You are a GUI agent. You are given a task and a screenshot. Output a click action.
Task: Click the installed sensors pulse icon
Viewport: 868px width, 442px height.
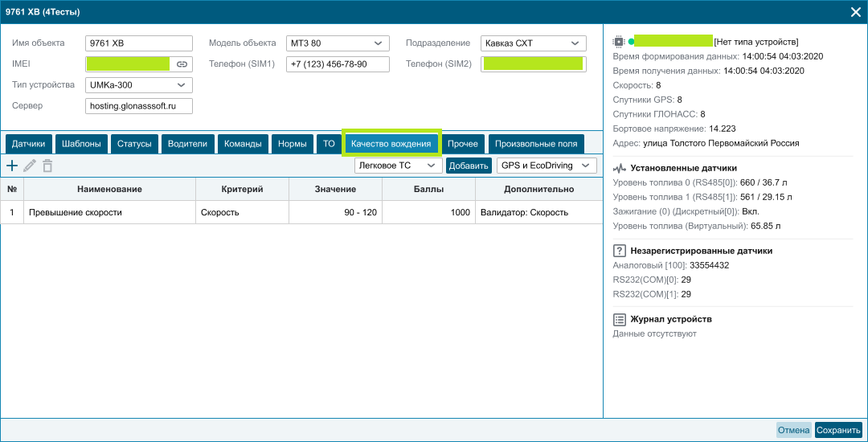pyautogui.click(x=620, y=168)
